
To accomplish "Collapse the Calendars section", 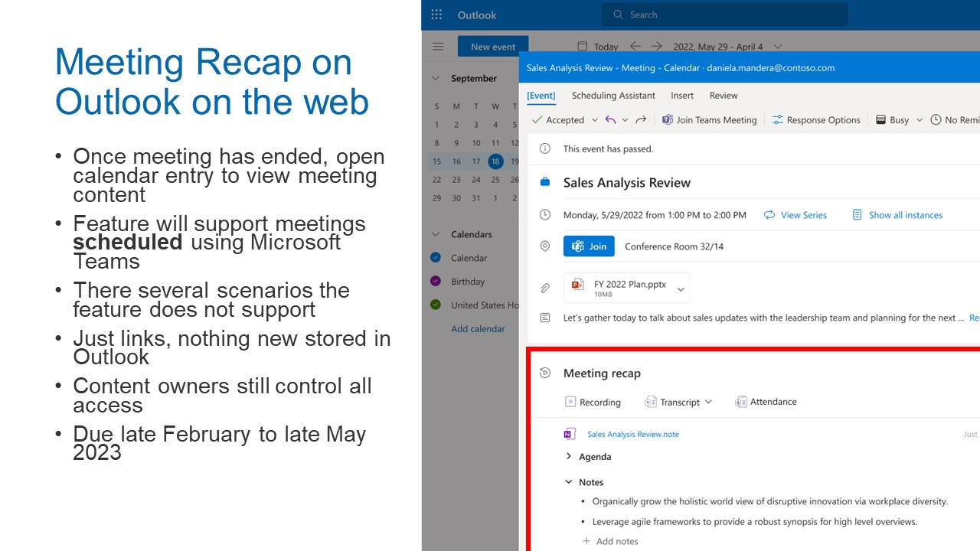I will [436, 234].
